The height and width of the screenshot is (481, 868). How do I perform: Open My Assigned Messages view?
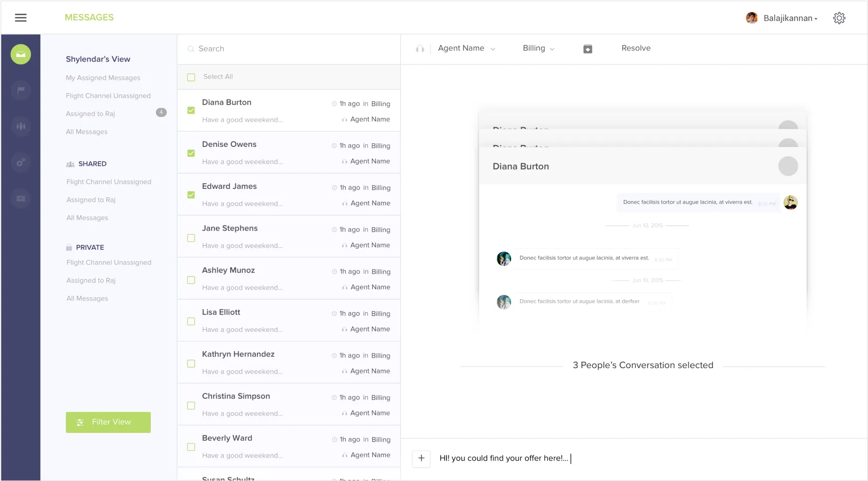[x=103, y=78]
